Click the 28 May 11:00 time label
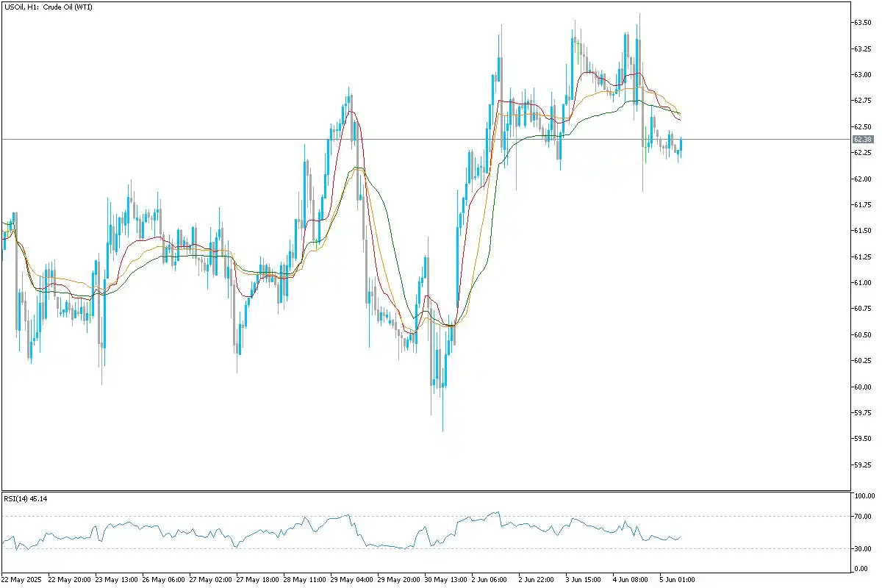 click(304, 580)
